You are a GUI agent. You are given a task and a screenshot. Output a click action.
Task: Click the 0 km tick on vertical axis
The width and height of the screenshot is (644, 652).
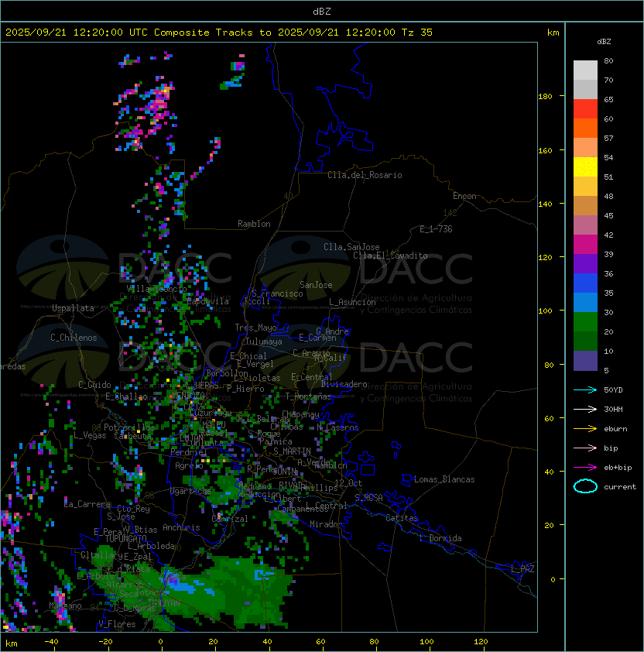tap(553, 579)
